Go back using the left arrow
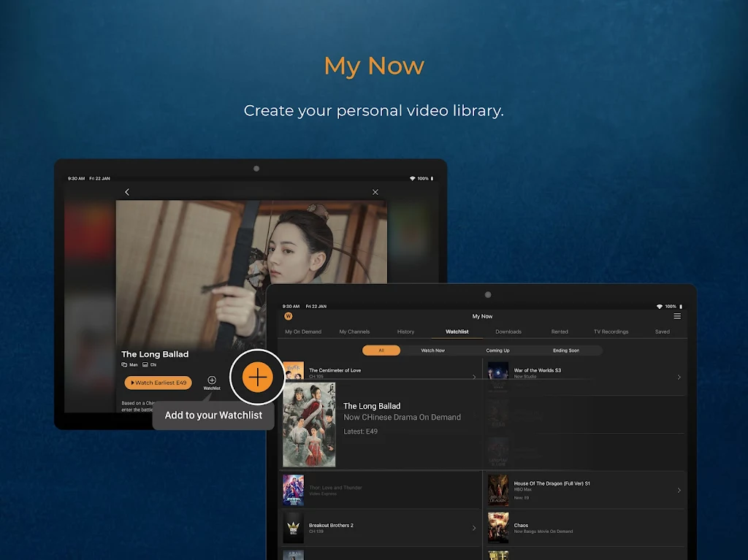Screen dimensions: 748x560 pyautogui.click(x=127, y=192)
